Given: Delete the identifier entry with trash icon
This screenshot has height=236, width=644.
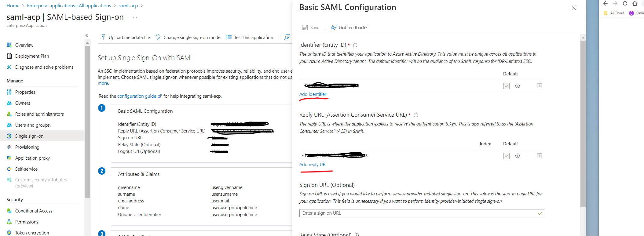Looking at the screenshot, I should 539,85.
